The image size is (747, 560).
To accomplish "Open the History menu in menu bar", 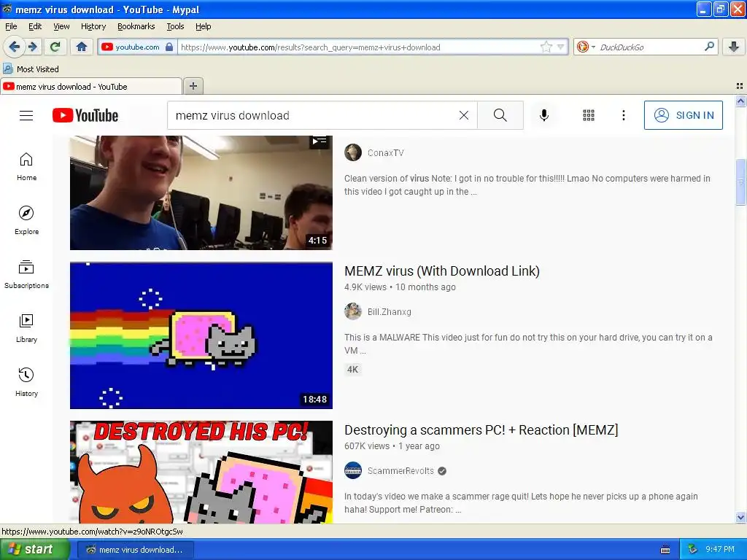I will click(93, 26).
